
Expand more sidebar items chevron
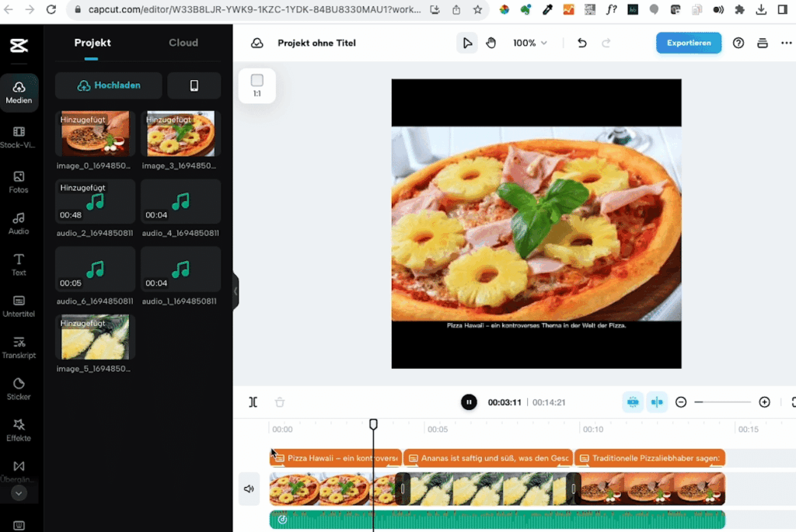tap(19, 493)
